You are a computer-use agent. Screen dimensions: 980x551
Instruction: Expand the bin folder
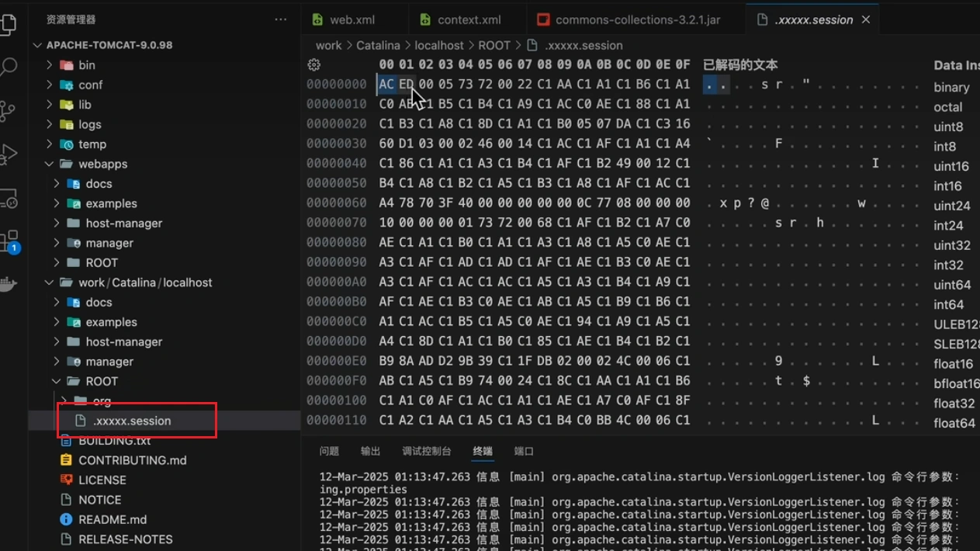(x=86, y=65)
